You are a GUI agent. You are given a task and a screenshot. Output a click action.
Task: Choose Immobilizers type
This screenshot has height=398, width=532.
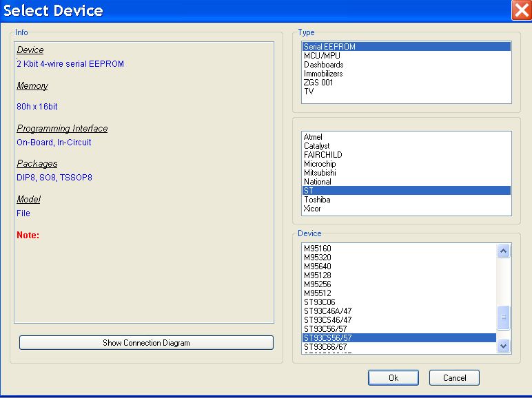point(323,74)
